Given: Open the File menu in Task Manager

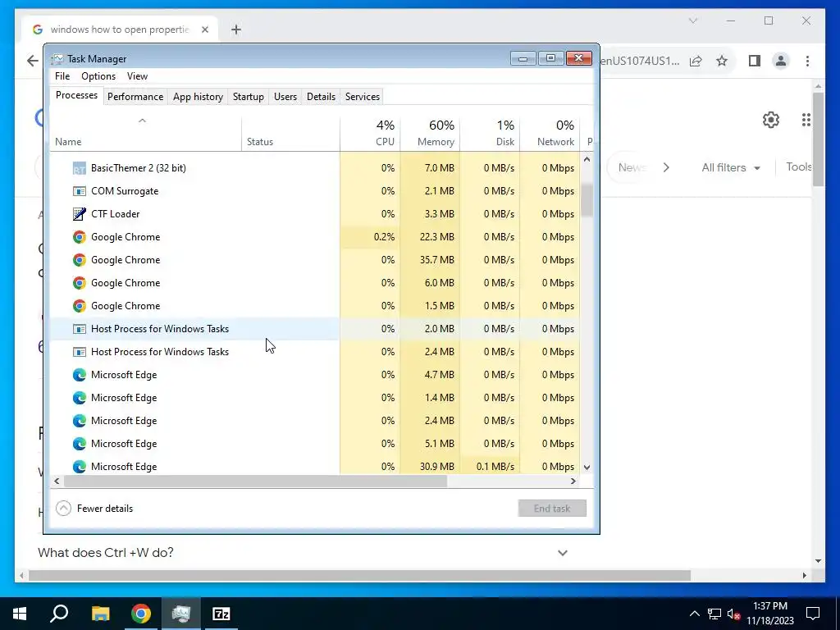Looking at the screenshot, I should [x=62, y=76].
